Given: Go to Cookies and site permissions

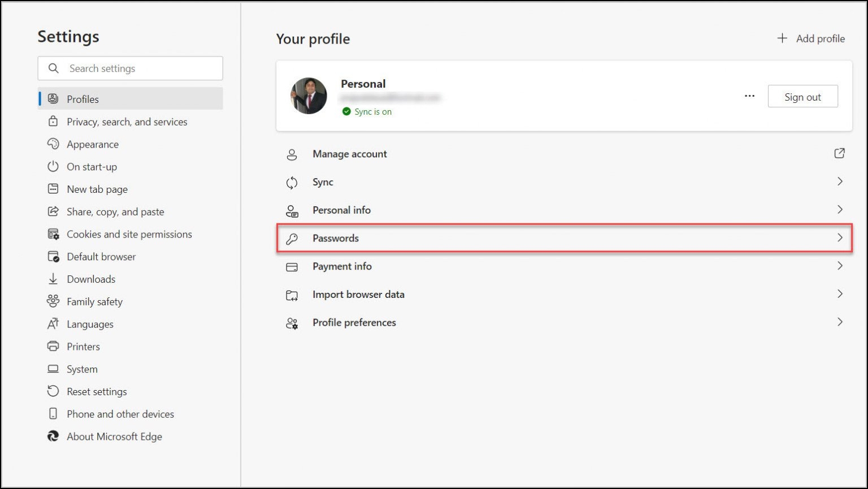Looking at the screenshot, I should [129, 234].
